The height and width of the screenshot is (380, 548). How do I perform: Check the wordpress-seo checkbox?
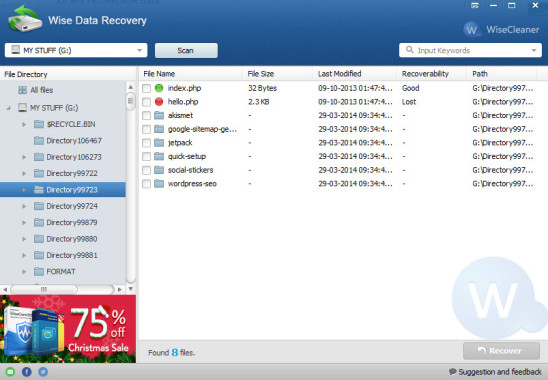coord(146,184)
